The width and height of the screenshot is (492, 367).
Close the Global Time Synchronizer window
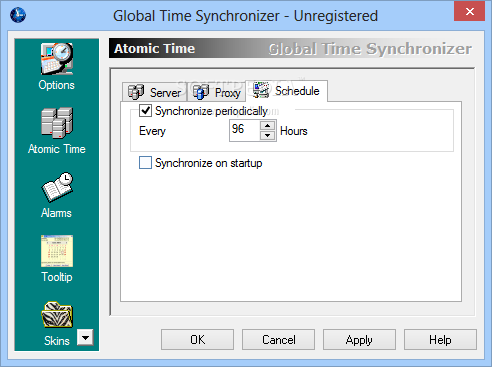[x=470, y=11]
